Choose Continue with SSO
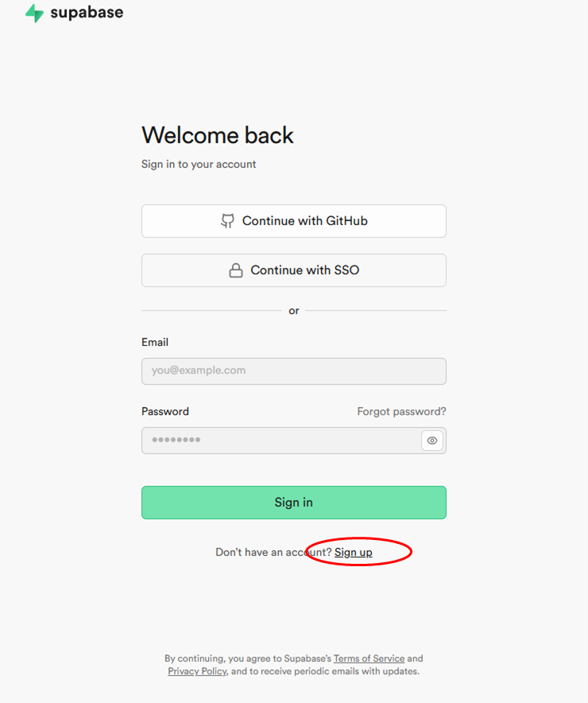Screen dimensions: 588x703 point(294,270)
